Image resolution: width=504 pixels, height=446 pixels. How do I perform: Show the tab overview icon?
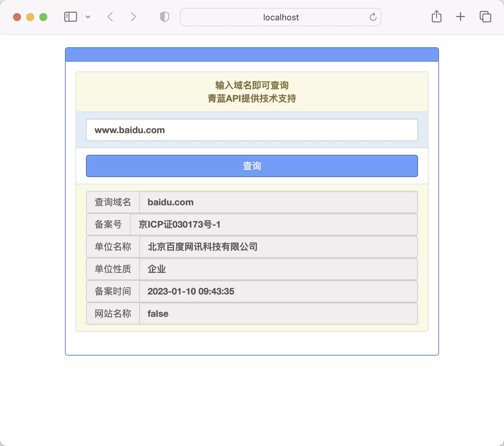coord(485,17)
